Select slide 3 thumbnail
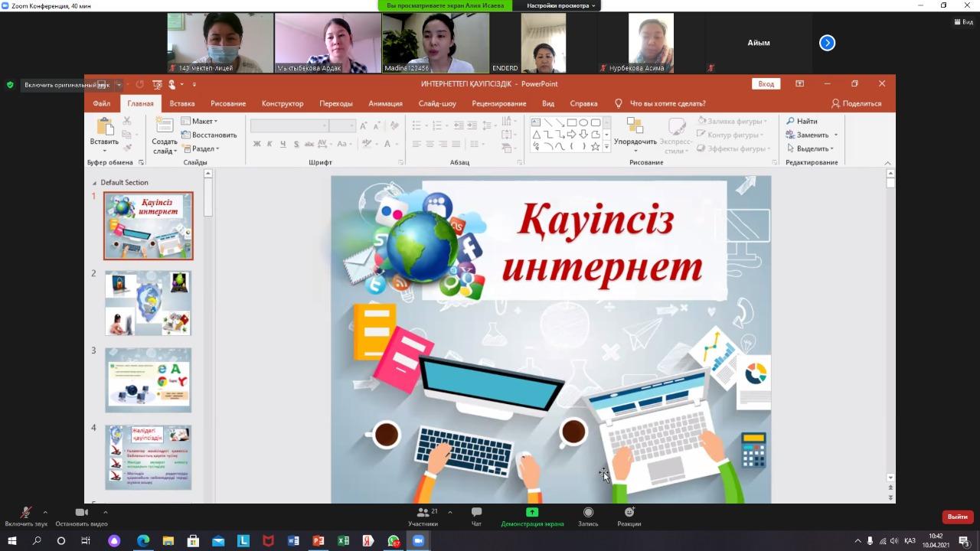 coord(149,380)
